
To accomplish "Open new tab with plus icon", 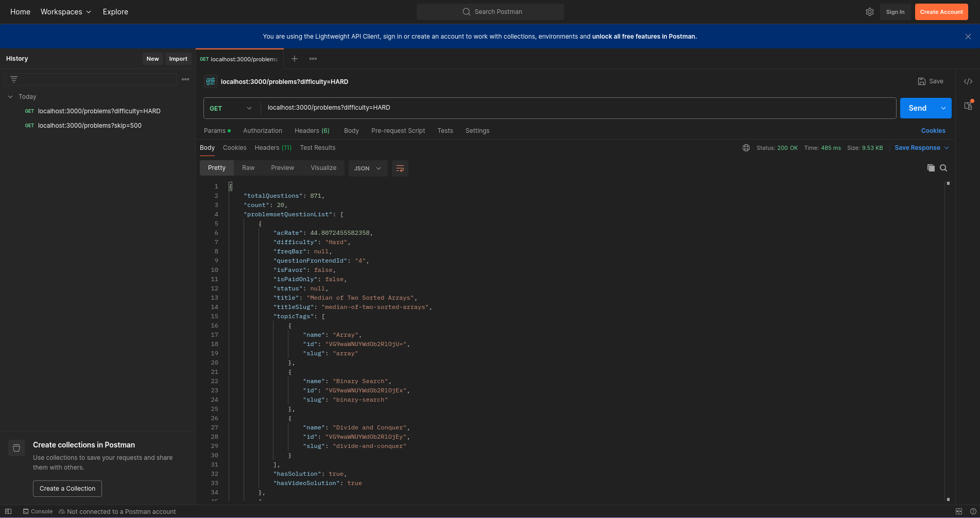I will coord(295,59).
